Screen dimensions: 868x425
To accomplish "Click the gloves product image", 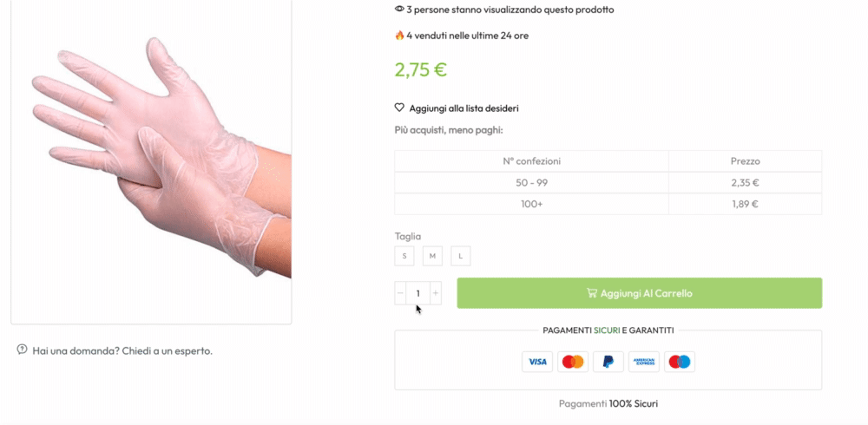I will [x=151, y=160].
